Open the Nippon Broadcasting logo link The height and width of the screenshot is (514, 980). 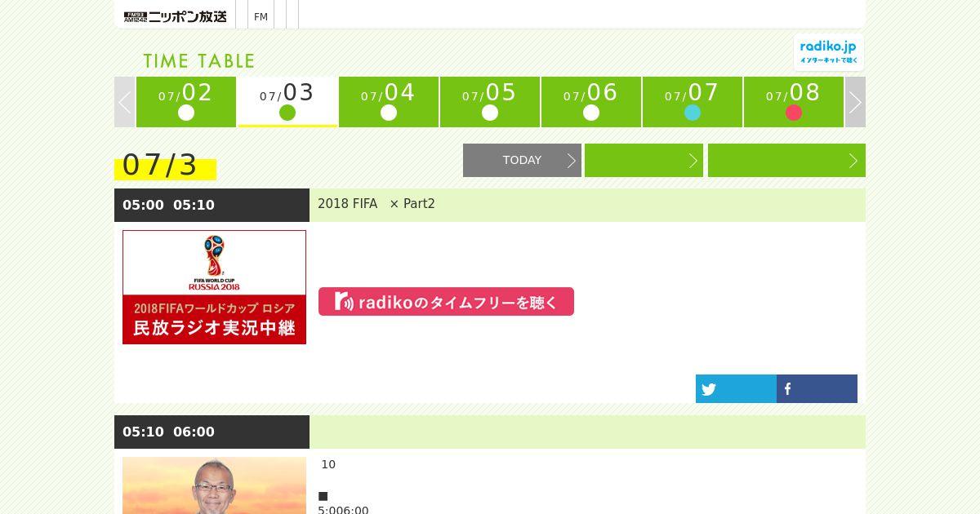click(175, 16)
